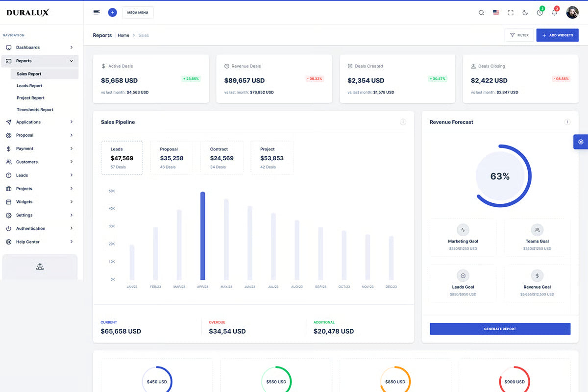Click the Add Widgets button
Viewport: 588px width, 392px height.
(557, 35)
